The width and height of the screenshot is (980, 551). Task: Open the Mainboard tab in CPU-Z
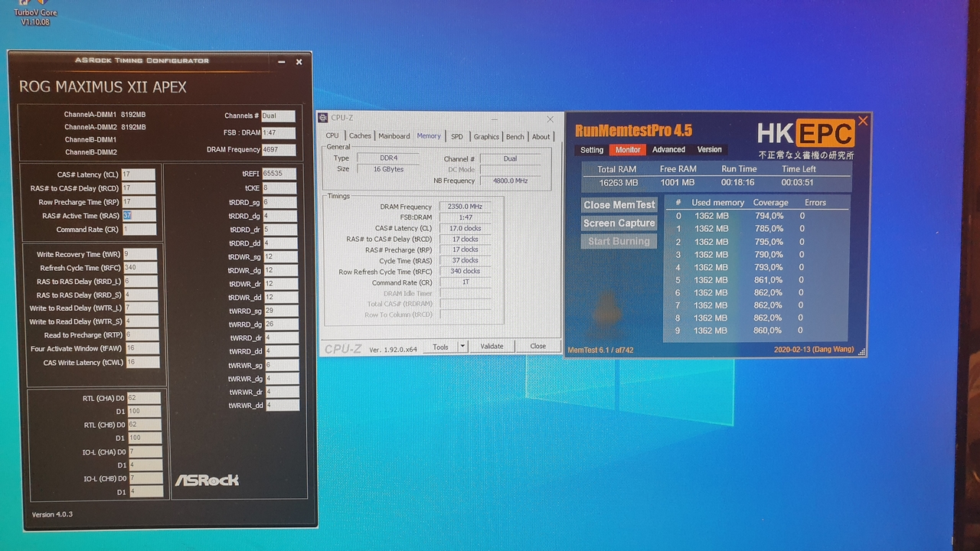tap(394, 136)
